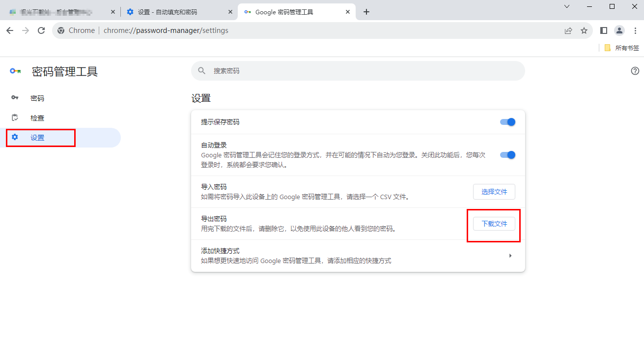
Task: Reload the page with the refresh icon
Action: tap(41, 30)
